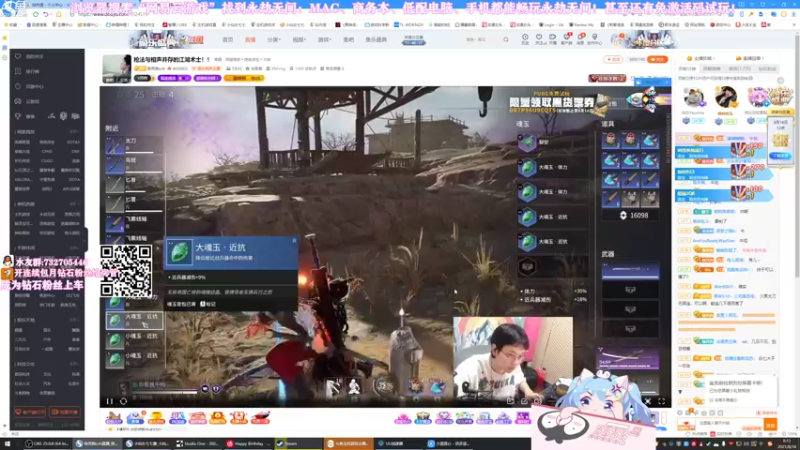Click the first 大魂玉·体力 jade slot
800x450 pixels.
[553, 167]
